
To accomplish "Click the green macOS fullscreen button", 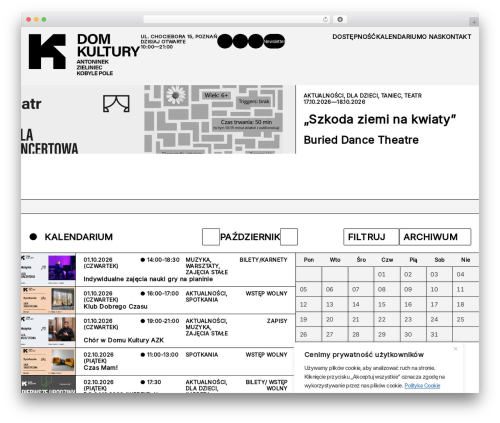I will pos(44,20).
